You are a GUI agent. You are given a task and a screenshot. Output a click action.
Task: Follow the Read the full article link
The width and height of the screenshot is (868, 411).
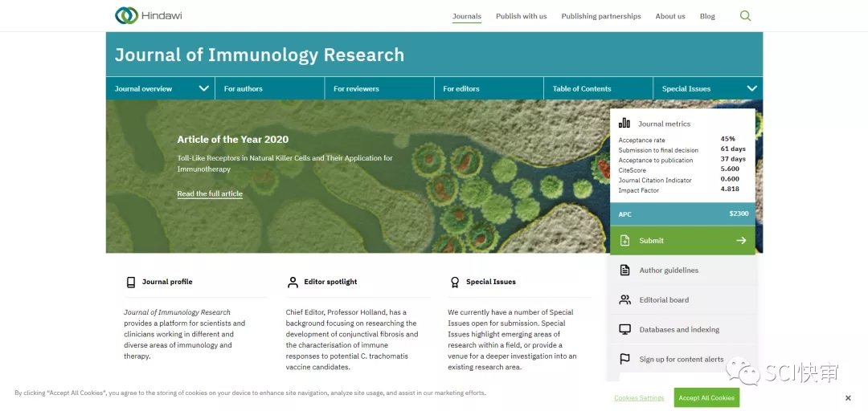pos(210,193)
